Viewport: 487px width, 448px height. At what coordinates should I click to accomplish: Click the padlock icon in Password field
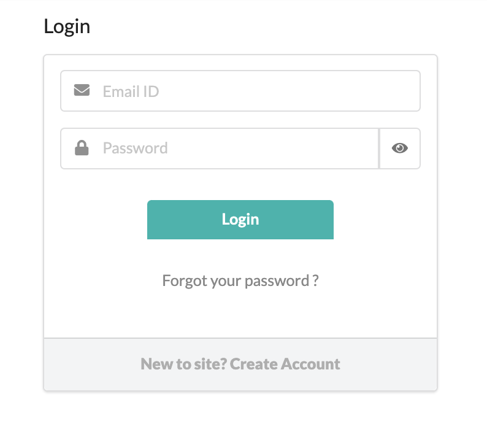coord(82,147)
